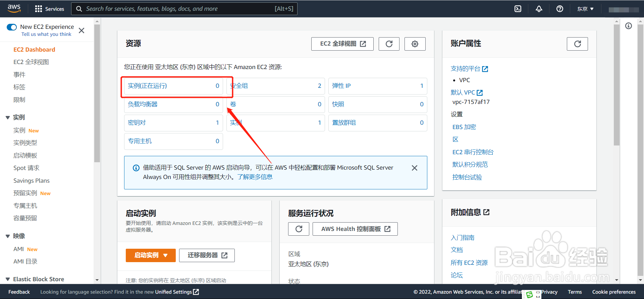The width and height of the screenshot is (644, 299).
Task: Open the help question mark menu
Action: point(559,9)
